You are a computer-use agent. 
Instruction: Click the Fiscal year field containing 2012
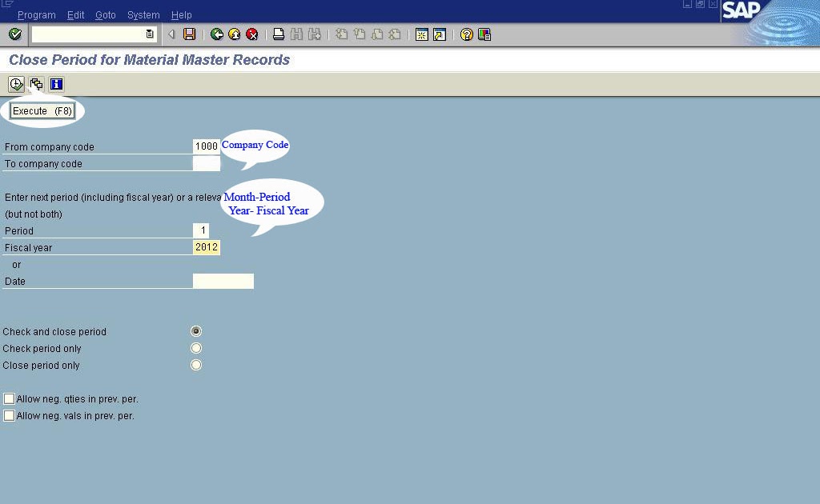coord(207,247)
